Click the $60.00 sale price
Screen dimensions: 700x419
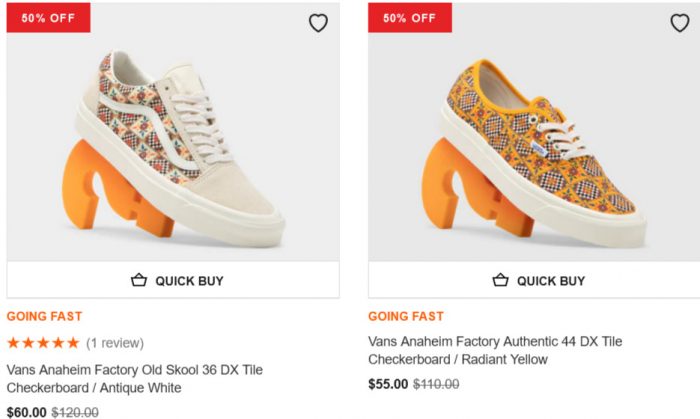[x=27, y=411]
